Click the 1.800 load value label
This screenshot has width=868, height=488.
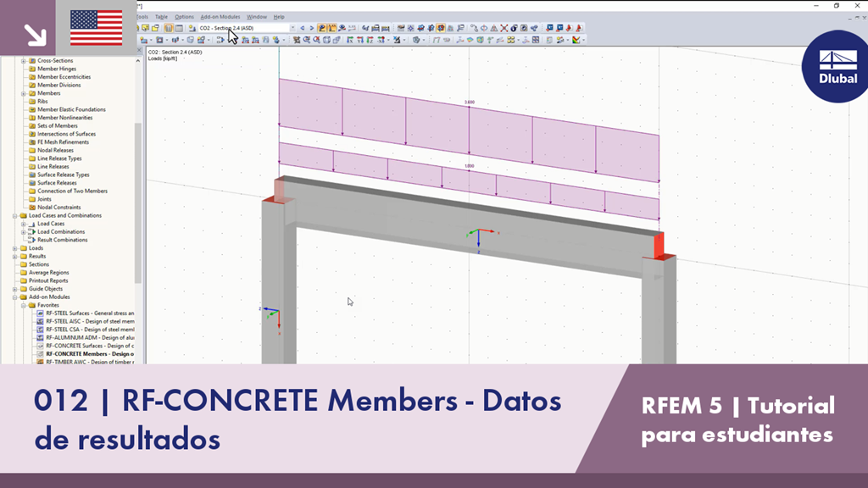pos(470,166)
